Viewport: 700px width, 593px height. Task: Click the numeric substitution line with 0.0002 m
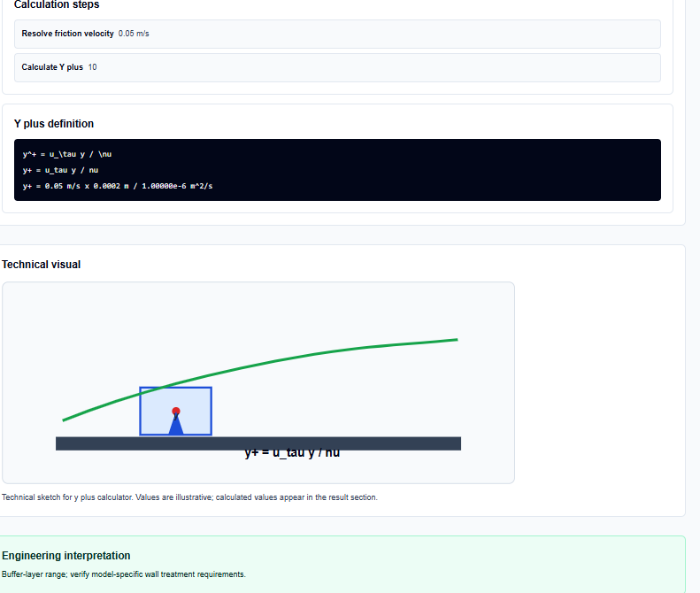point(118,186)
